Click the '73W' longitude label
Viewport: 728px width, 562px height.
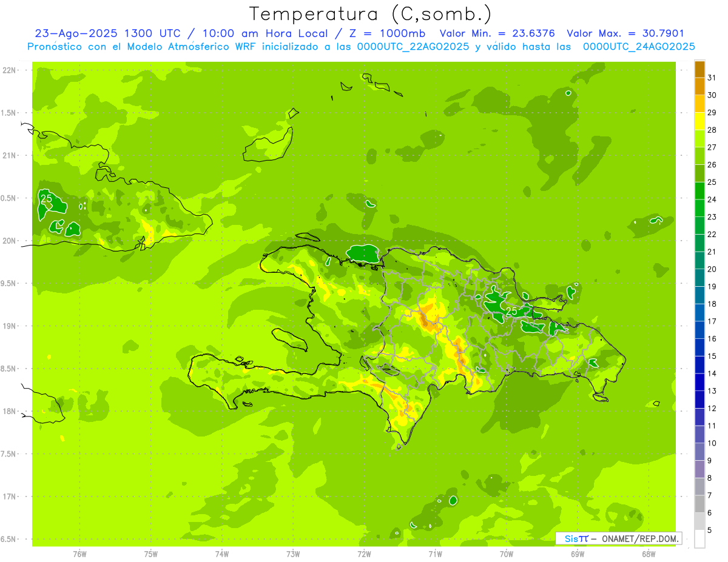[293, 554]
